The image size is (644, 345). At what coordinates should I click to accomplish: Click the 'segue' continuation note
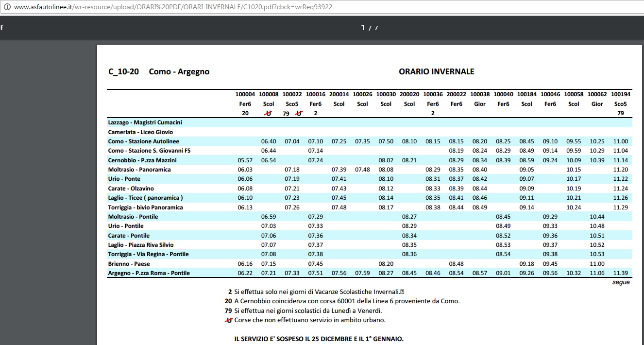[x=621, y=282]
